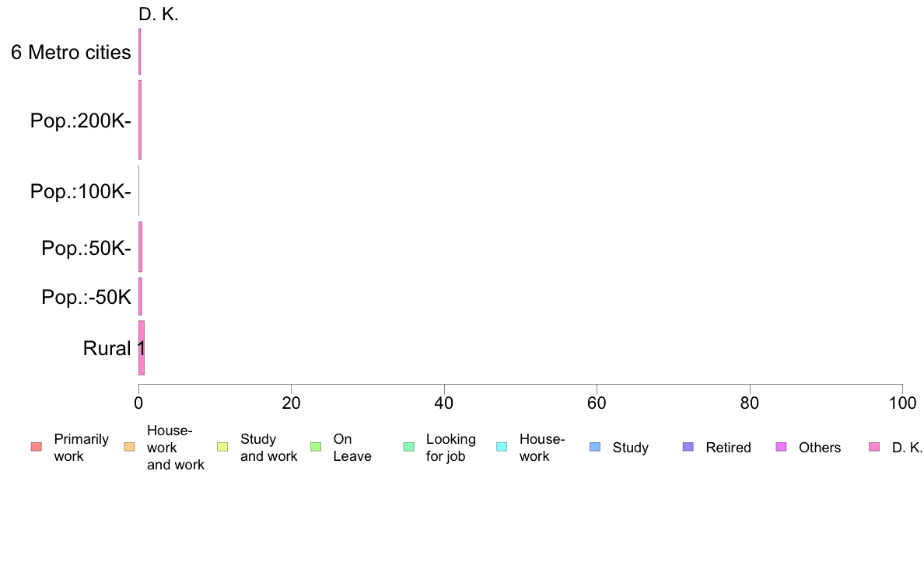
Task: Click the cyan Housework legend swatch
Action: tap(502, 447)
